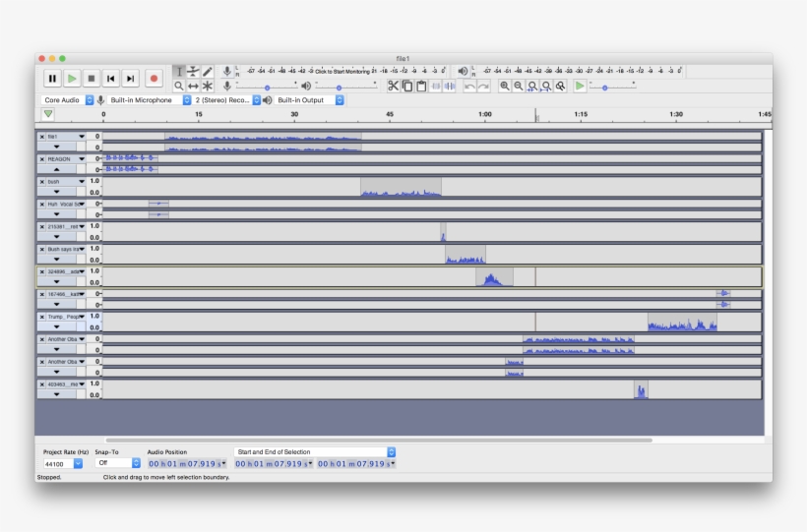Close the 324896 track
The width and height of the screenshot is (807, 532).
pyautogui.click(x=41, y=271)
